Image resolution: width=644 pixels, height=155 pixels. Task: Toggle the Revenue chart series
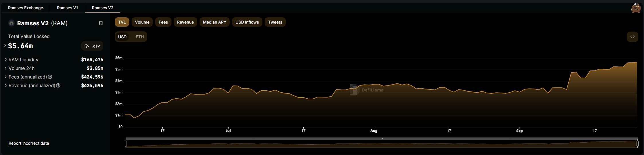(x=185, y=22)
